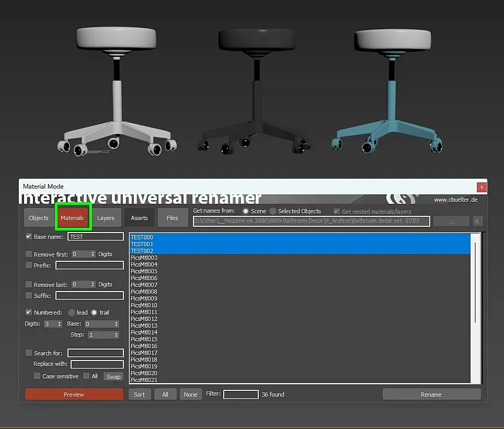Click the Prefix text field
This screenshot has height=429, width=504.
point(89,265)
